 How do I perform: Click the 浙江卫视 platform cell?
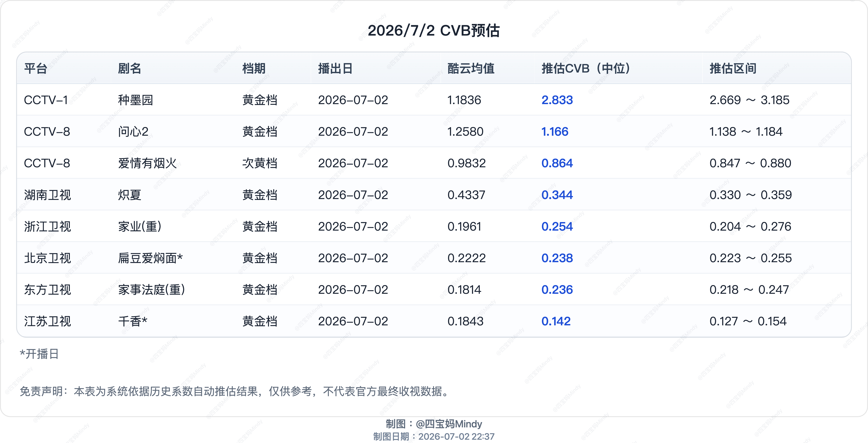[x=48, y=227]
